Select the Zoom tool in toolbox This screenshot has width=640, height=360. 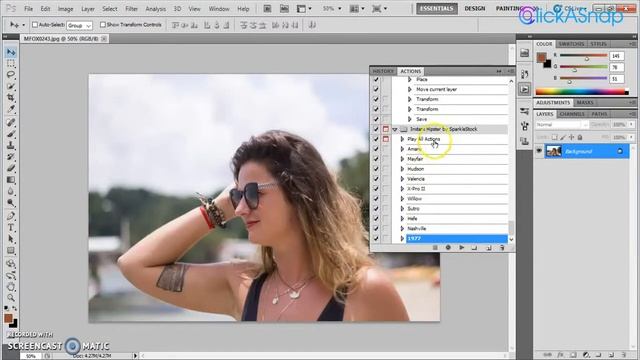click(11, 298)
